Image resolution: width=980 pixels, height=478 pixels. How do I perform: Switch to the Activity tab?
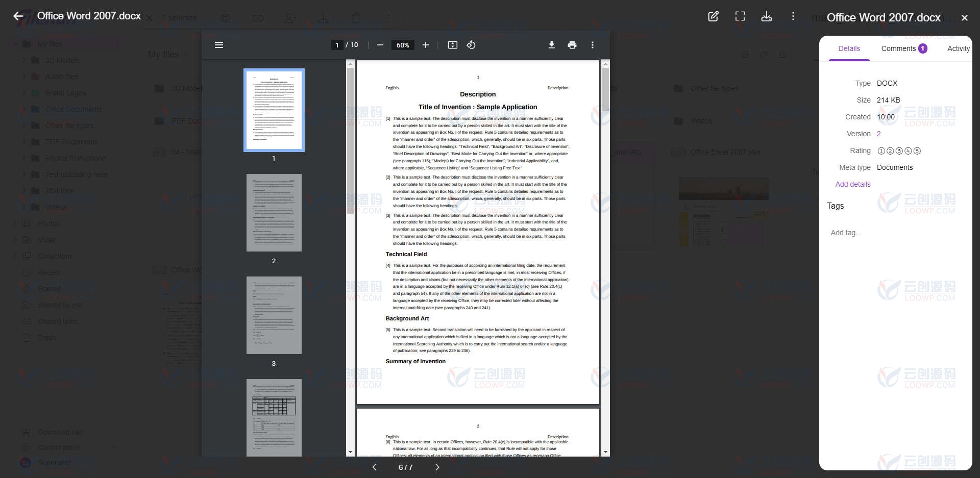[958, 48]
